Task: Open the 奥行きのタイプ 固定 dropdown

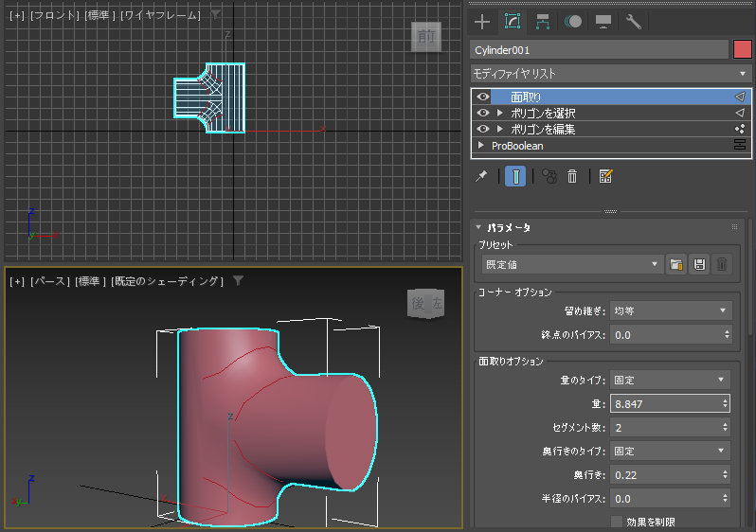Action: [x=670, y=451]
